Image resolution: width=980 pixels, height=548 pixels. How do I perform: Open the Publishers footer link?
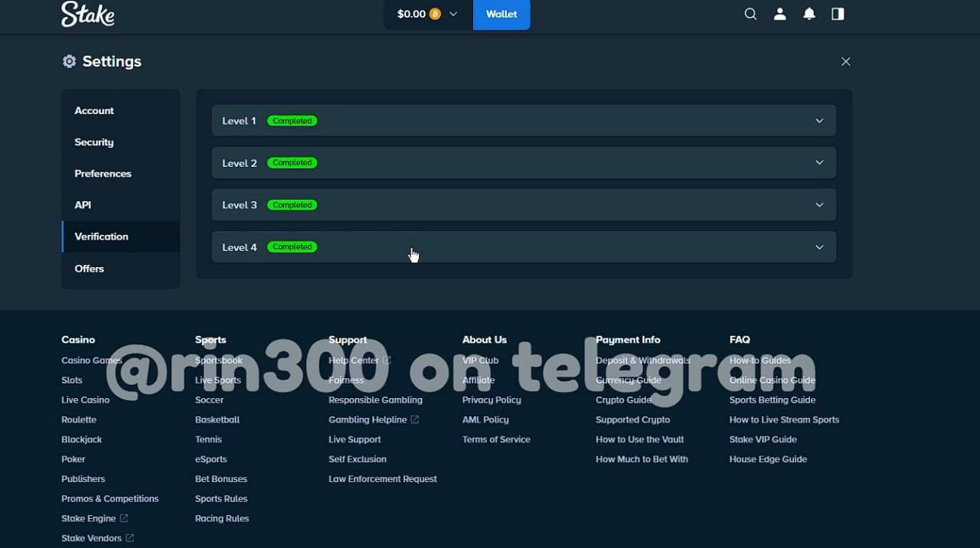pyautogui.click(x=83, y=479)
